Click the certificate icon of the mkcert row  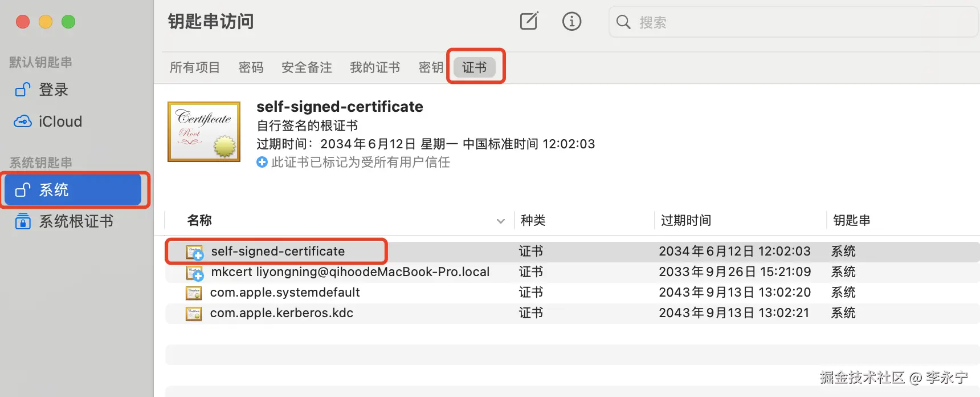(x=194, y=273)
